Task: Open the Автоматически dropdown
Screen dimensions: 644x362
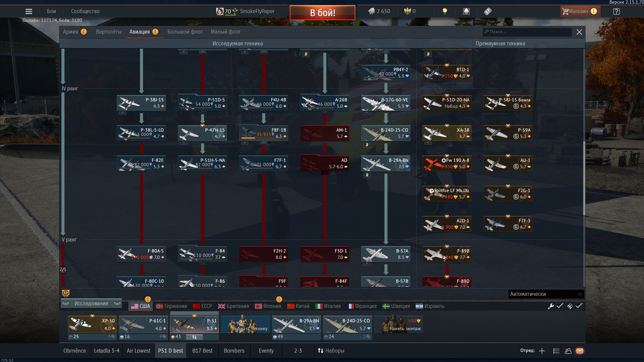Action: [x=546, y=294]
